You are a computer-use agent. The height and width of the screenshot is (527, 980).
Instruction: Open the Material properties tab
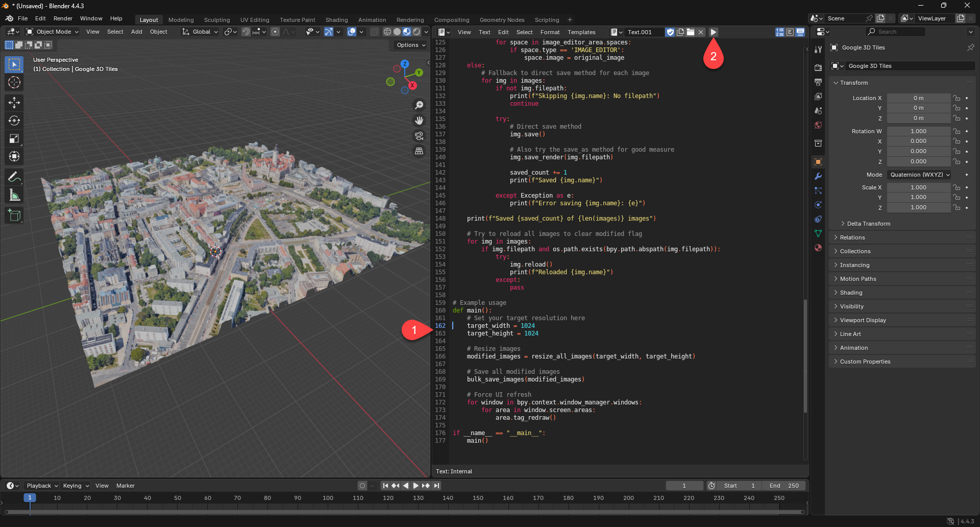[x=818, y=248]
